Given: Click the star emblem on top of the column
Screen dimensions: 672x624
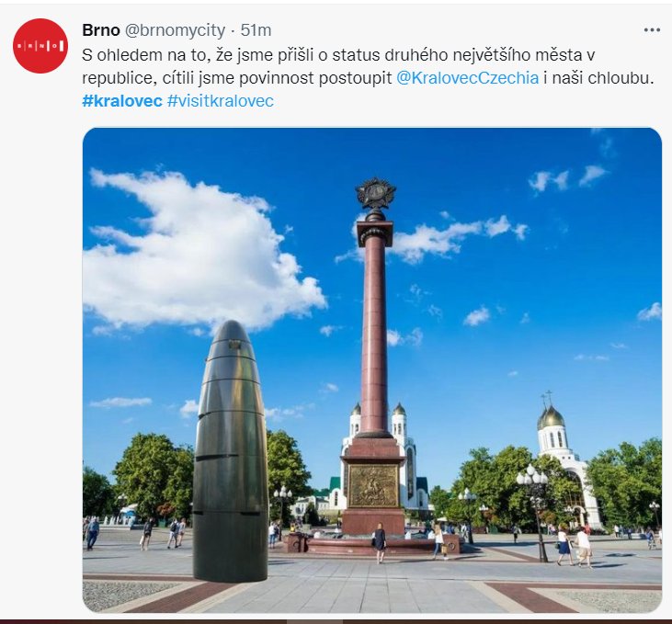Looking at the screenshot, I should tap(376, 193).
